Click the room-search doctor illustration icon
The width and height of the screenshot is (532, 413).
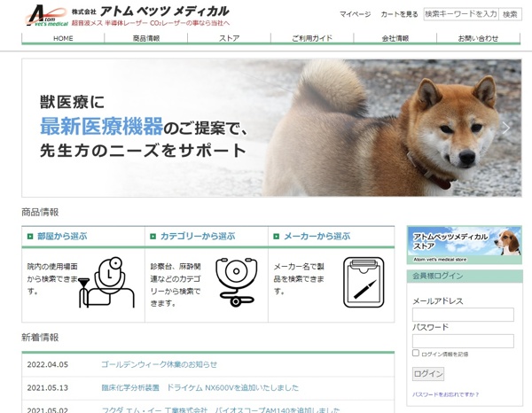pyautogui.click(x=106, y=283)
